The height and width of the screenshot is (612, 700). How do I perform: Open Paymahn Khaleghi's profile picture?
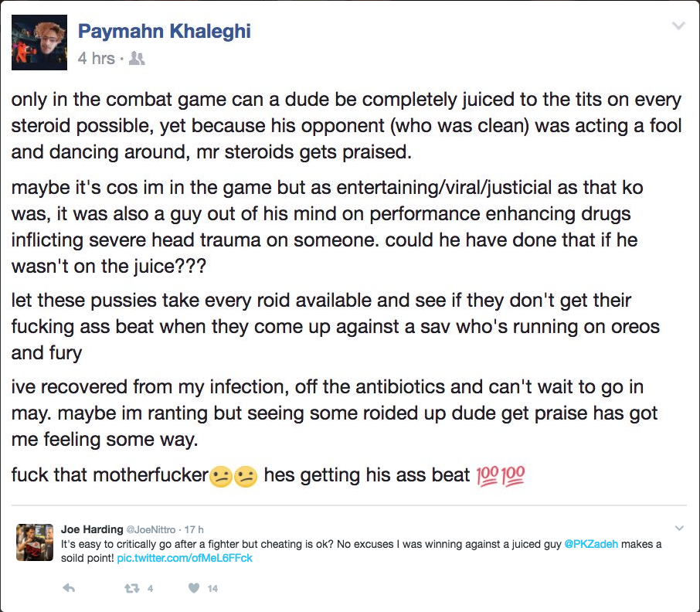pyautogui.click(x=39, y=43)
